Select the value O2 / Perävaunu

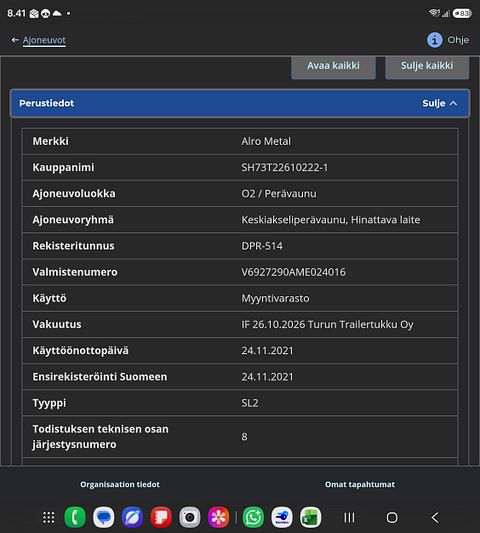(x=279, y=194)
